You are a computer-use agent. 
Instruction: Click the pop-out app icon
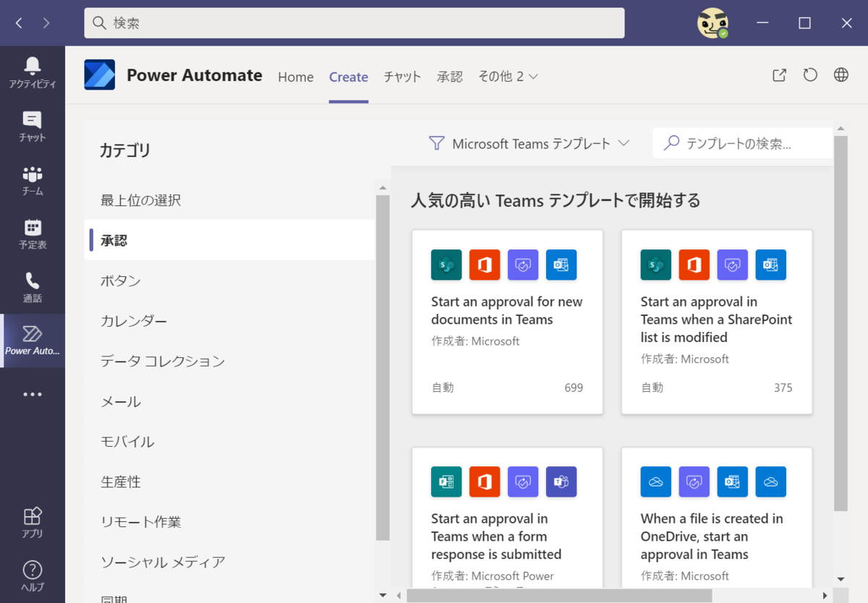tap(779, 75)
